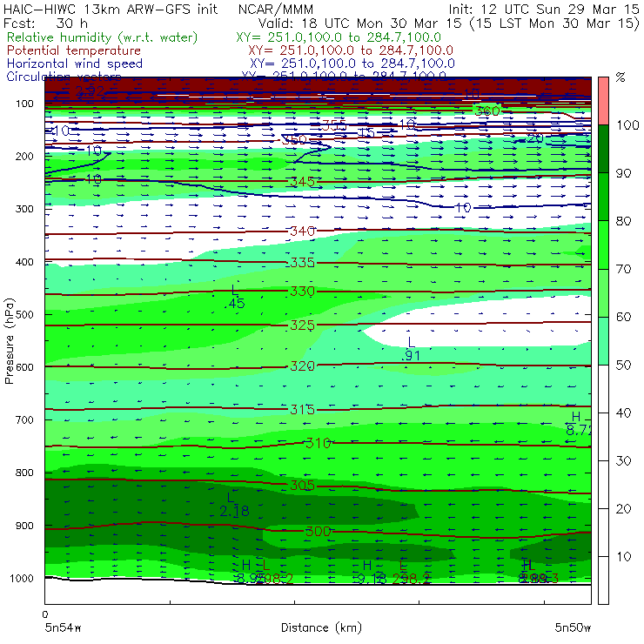Click the 'Horizontal wind speed' legend label
The width and height of the screenshot is (644, 644).
pyautogui.click(x=75, y=64)
